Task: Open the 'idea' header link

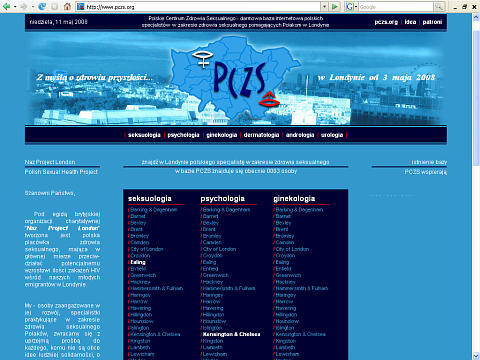Action: point(410,22)
